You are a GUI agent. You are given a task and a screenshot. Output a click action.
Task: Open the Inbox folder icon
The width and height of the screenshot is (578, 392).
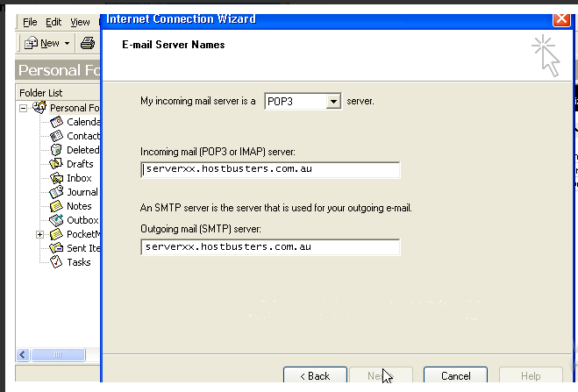56,178
